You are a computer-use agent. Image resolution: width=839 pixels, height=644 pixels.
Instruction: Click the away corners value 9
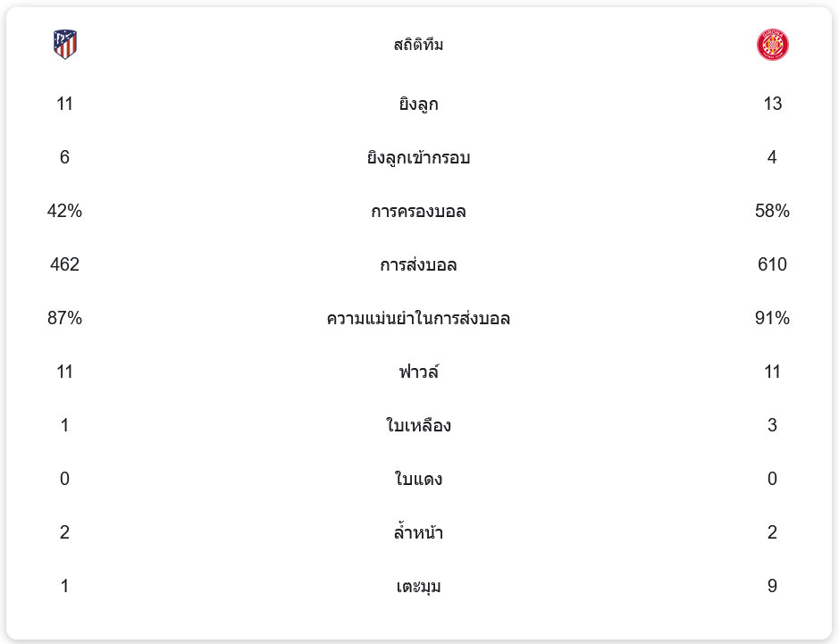pyautogui.click(x=772, y=587)
